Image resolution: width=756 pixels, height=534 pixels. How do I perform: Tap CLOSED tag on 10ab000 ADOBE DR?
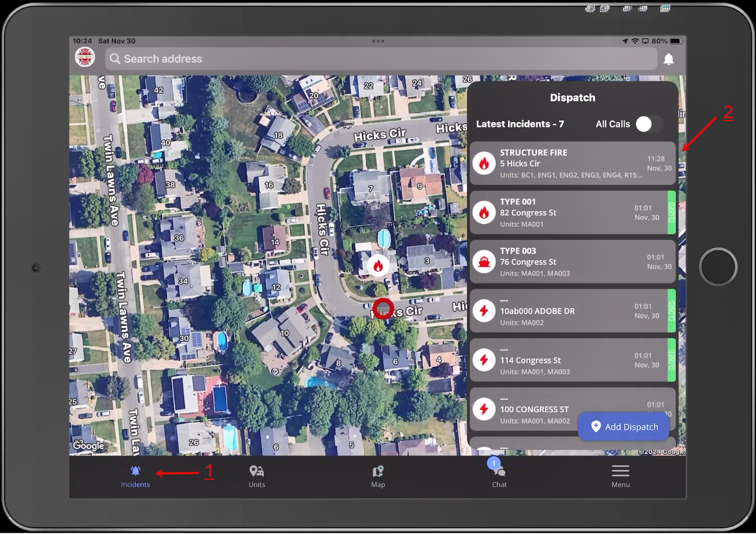[671, 311]
